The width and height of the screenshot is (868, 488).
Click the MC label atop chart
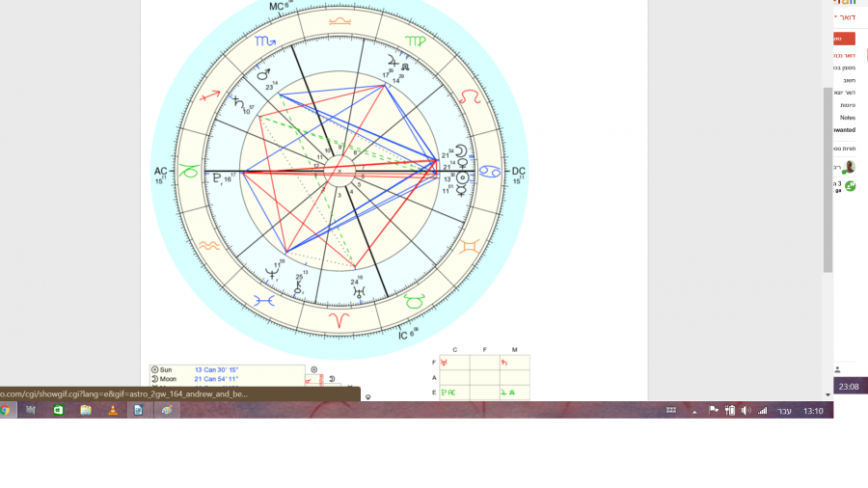pyautogui.click(x=277, y=7)
